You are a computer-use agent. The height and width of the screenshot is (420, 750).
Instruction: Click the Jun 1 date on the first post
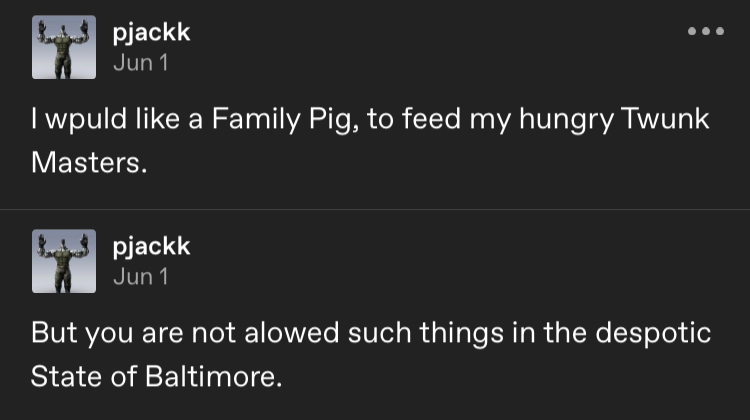point(140,63)
